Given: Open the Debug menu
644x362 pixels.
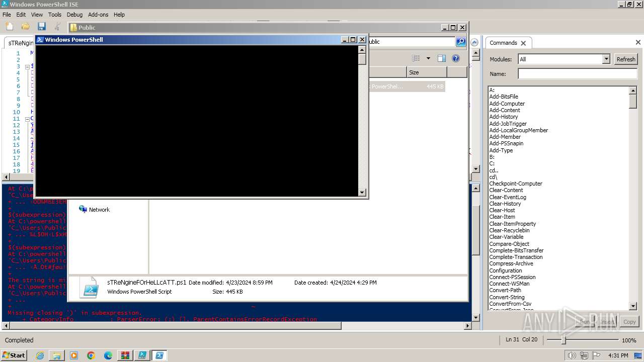Looking at the screenshot, I should pyautogui.click(x=74, y=15).
